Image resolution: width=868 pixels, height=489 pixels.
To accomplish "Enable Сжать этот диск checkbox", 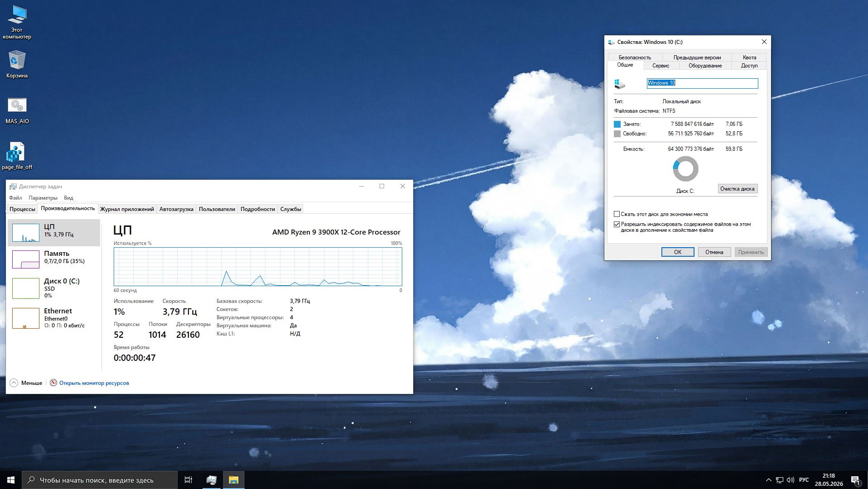I will tap(617, 214).
